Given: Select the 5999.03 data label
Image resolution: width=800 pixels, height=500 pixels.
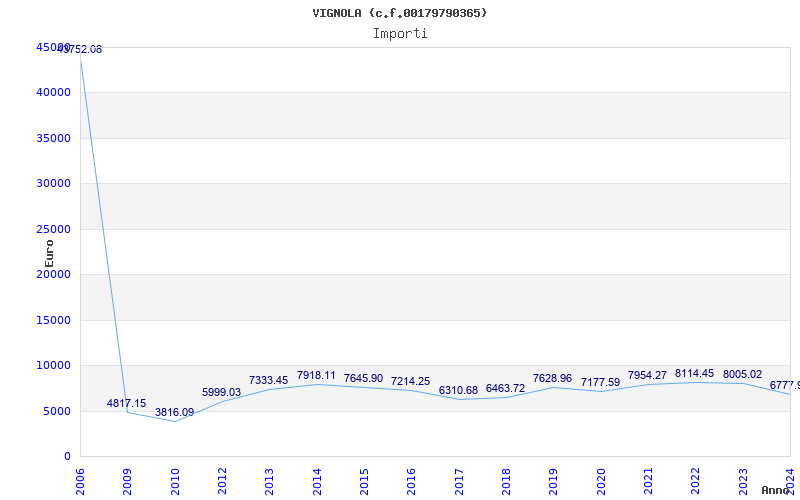Looking at the screenshot, I should [x=221, y=392].
